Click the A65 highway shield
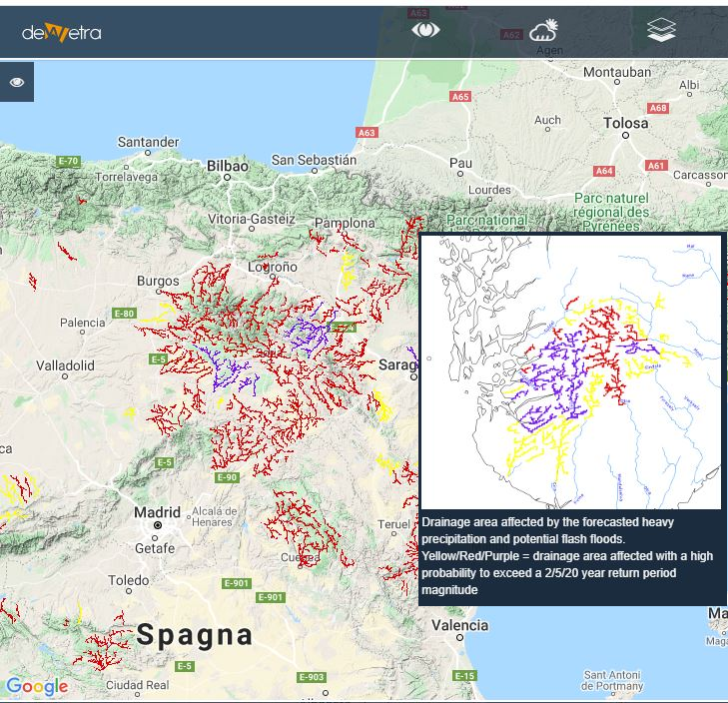Viewport: 728px width, 703px height. coord(460,97)
